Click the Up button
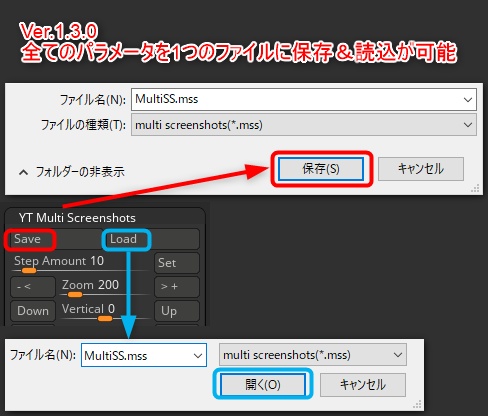Screen dimensions: 488x416 (x=177, y=311)
